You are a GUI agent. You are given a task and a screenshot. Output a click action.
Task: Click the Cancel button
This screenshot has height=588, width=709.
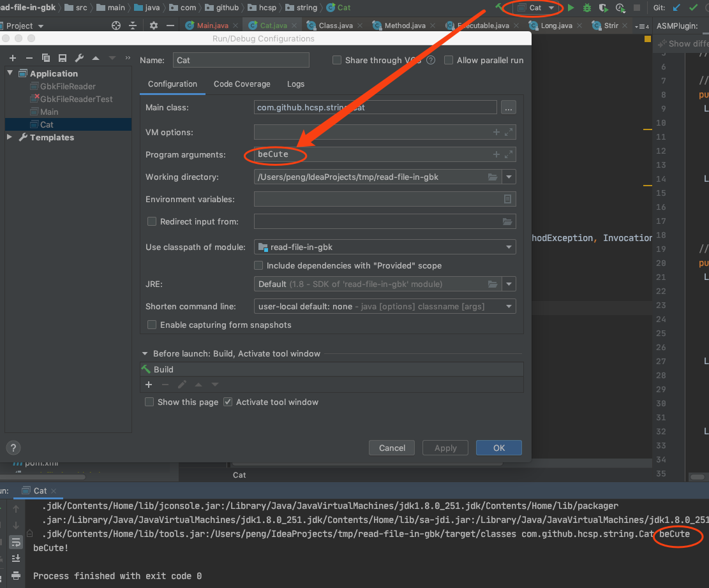coord(392,448)
